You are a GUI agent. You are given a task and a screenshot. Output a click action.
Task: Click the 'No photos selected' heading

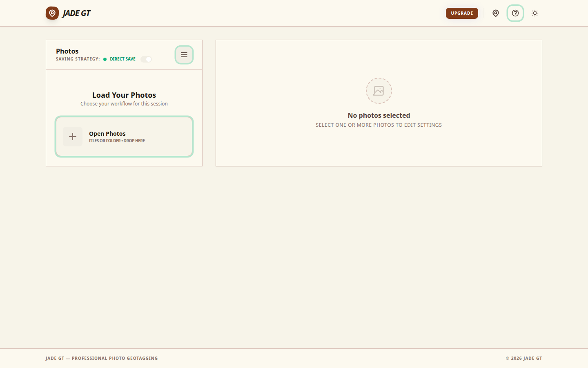379,115
